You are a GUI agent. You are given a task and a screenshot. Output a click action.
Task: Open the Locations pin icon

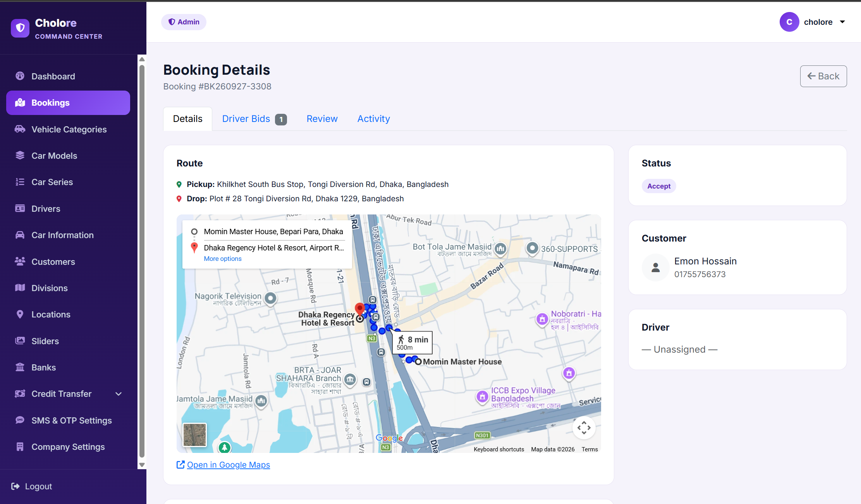point(20,314)
